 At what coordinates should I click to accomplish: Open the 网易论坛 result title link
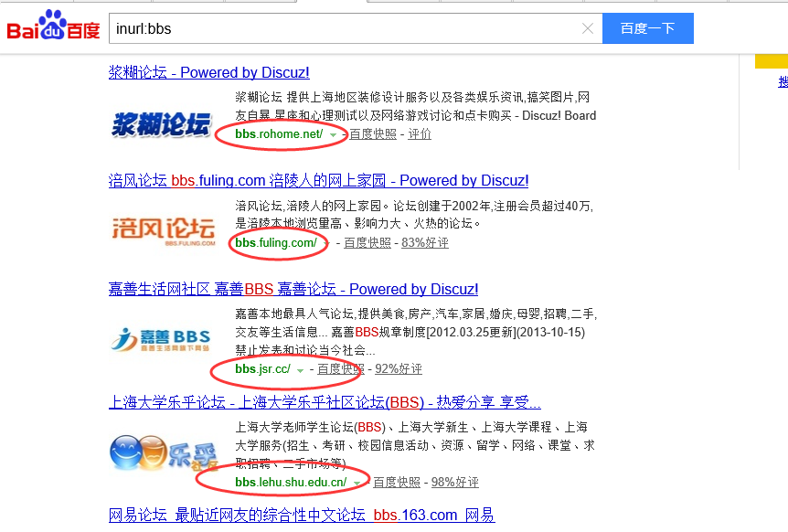pyautogui.click(x=302, y=516)
